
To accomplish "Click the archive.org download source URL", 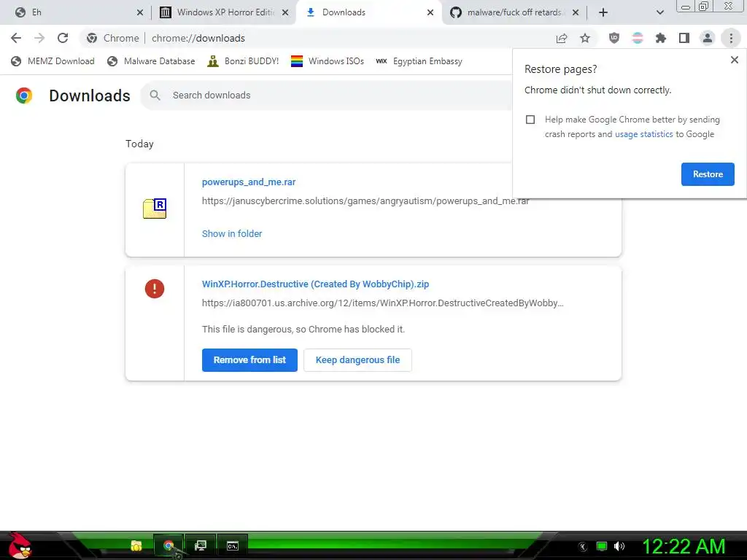I will click(x=382, y=303).
